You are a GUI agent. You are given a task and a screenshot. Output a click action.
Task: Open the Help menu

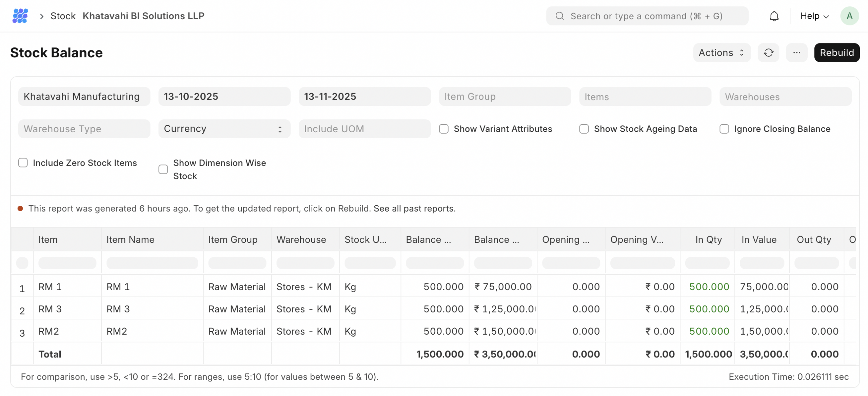click(814, 16)
